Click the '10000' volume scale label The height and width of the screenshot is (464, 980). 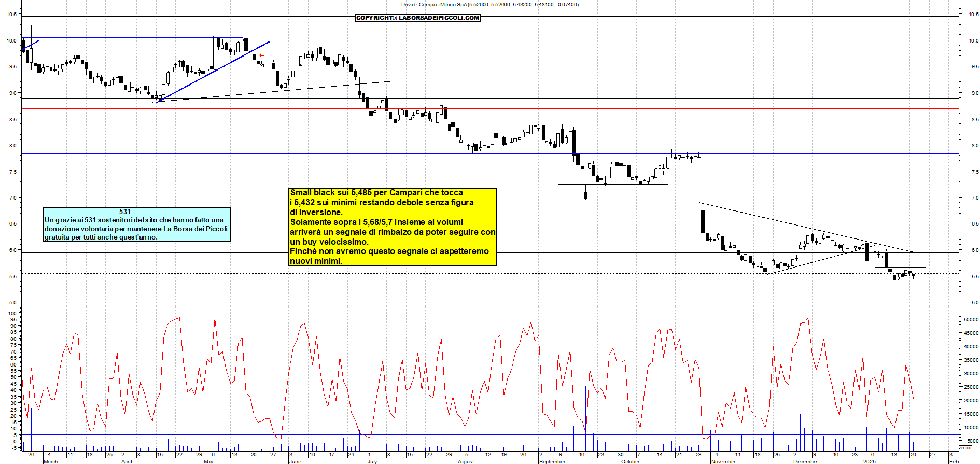click(x=971, y=428)
